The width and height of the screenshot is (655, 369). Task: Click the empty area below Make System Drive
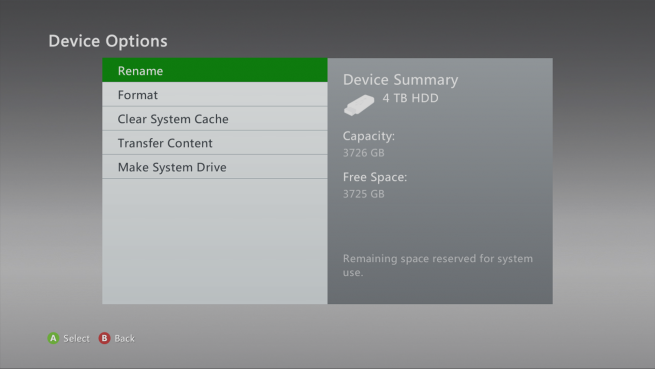coord(215,242)
